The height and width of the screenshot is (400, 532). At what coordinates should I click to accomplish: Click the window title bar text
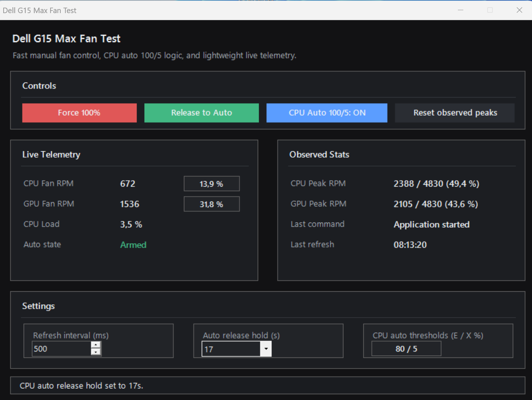(40, 11)
